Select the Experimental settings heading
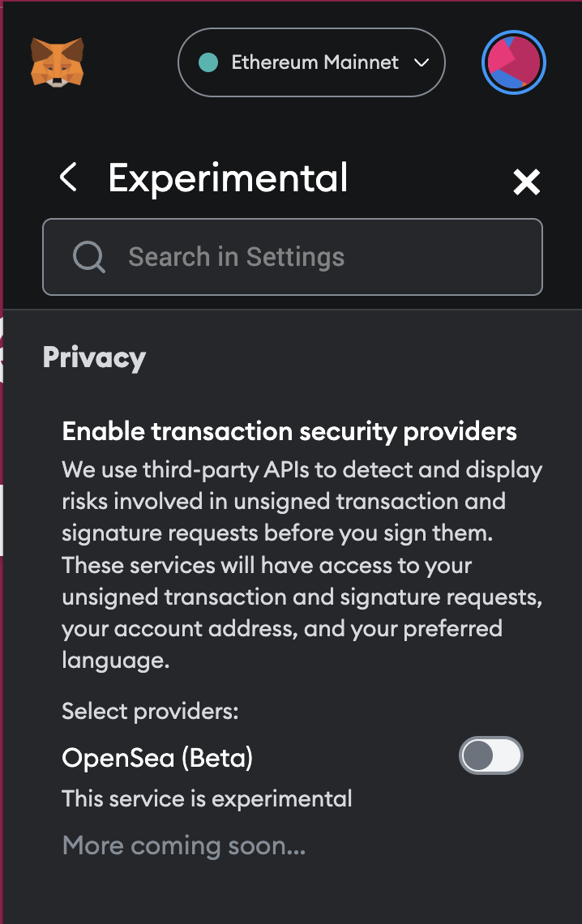Image resolution: width=582 pixels, height=924 pixels. 228,178
